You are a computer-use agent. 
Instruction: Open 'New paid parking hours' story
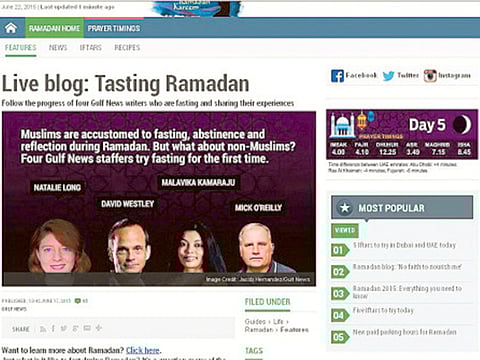point(404,332)
